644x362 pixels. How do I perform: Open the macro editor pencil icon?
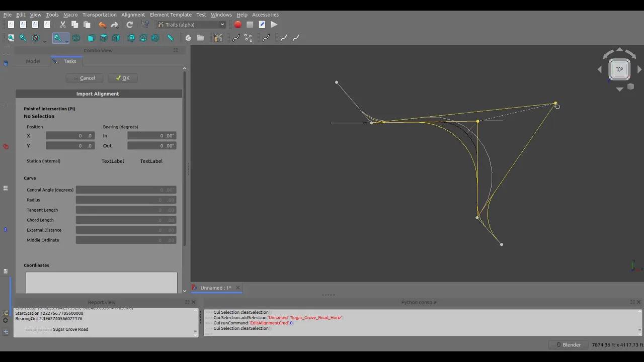[262, 25]
